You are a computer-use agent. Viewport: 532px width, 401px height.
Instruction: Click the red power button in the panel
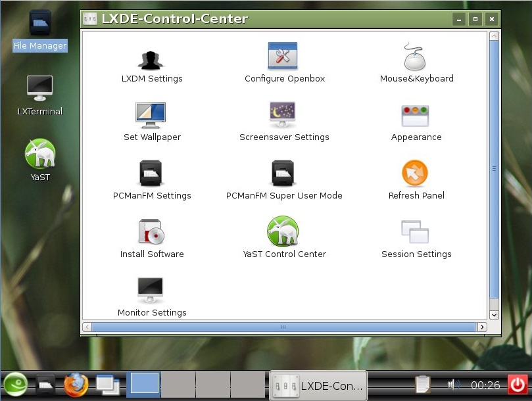[x=518, y=385]
